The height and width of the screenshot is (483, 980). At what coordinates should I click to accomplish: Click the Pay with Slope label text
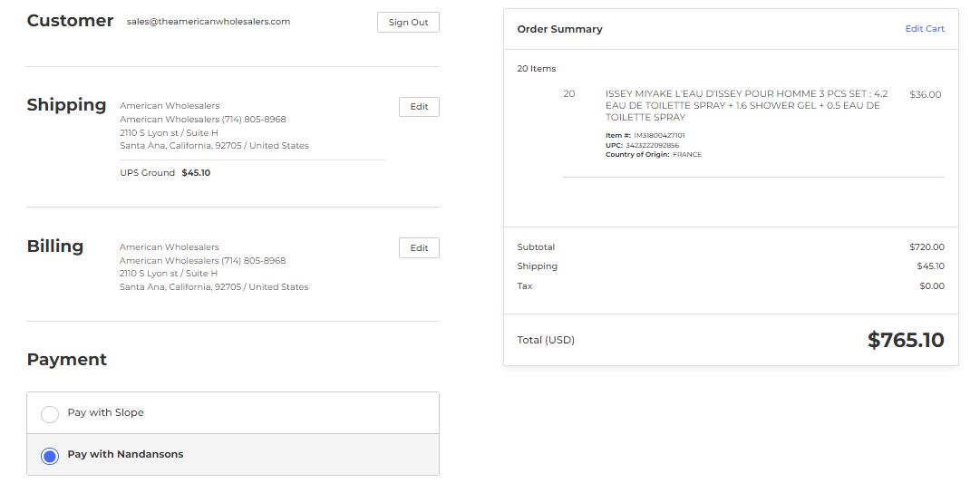(x=106, y=412)
